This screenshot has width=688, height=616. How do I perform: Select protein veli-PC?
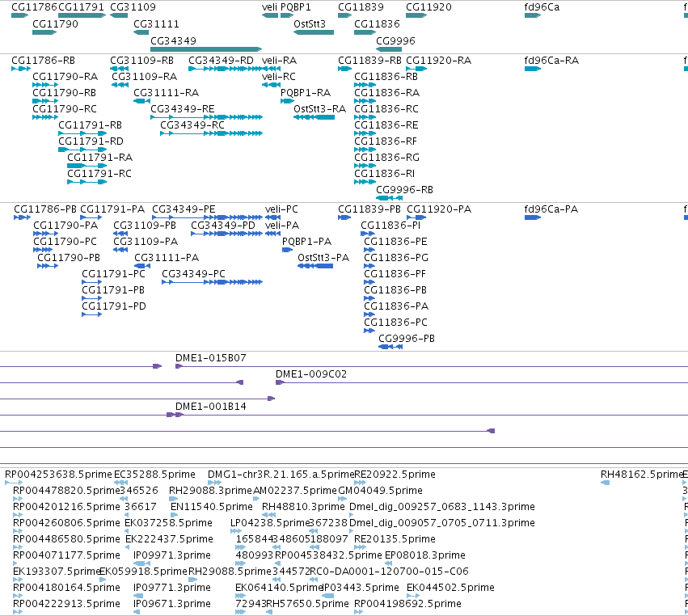click(281, 209)
